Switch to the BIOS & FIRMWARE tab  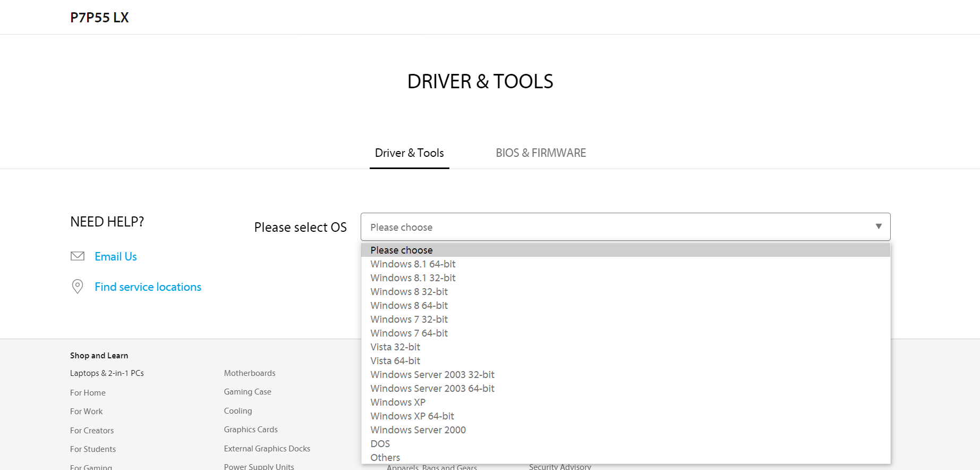point(541,153)
